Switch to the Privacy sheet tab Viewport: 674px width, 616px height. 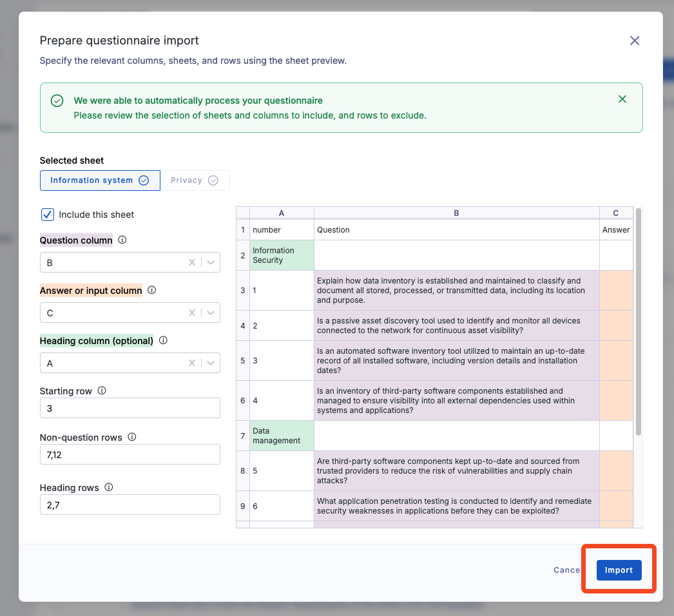194,180
